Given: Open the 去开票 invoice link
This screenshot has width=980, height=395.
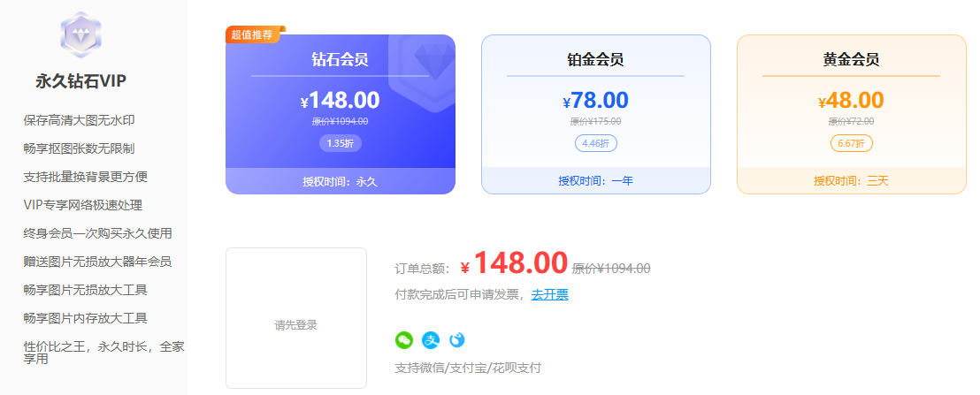Looking at the screenshot, I should click(549, 294).
